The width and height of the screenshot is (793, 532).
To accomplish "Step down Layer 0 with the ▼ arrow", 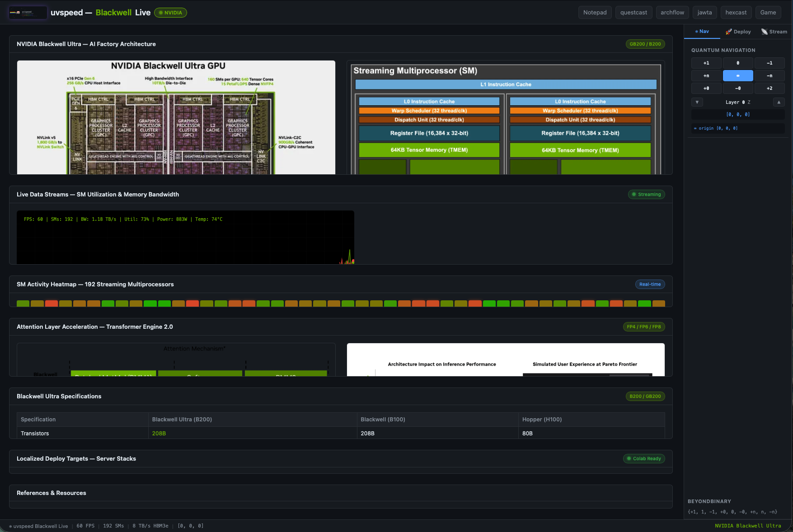I will coord(697,102).
